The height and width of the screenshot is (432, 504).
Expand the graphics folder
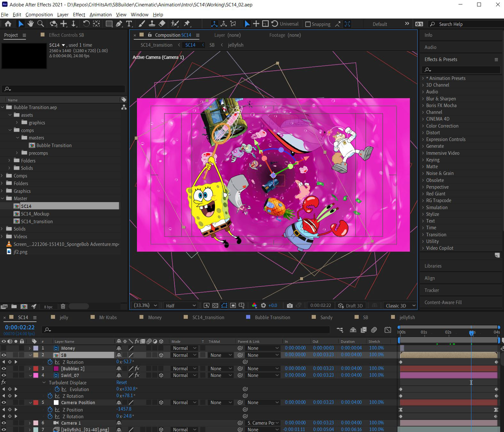pos(17,122)
